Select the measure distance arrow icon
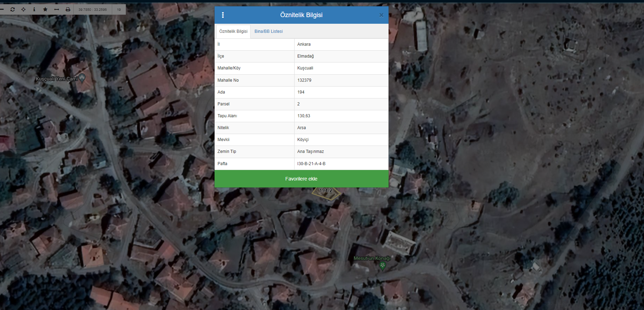This screenshot has width=644, height=310. (57, 9)
